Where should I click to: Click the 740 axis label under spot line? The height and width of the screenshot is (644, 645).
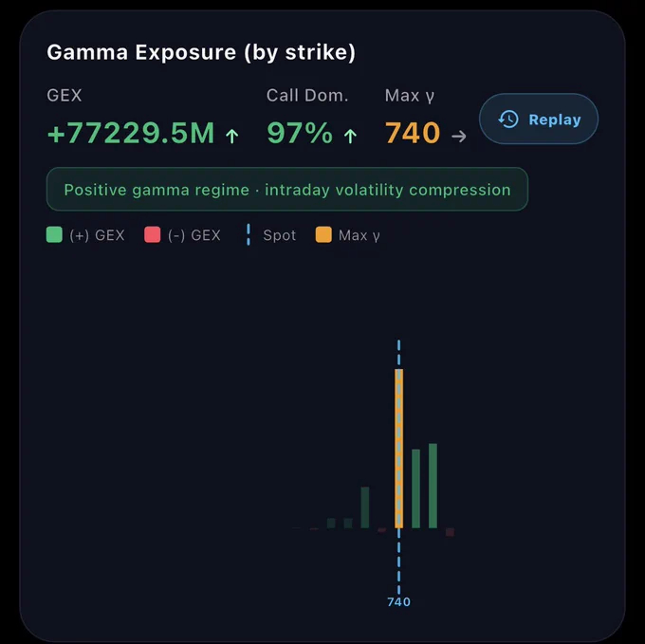(399, 601)
